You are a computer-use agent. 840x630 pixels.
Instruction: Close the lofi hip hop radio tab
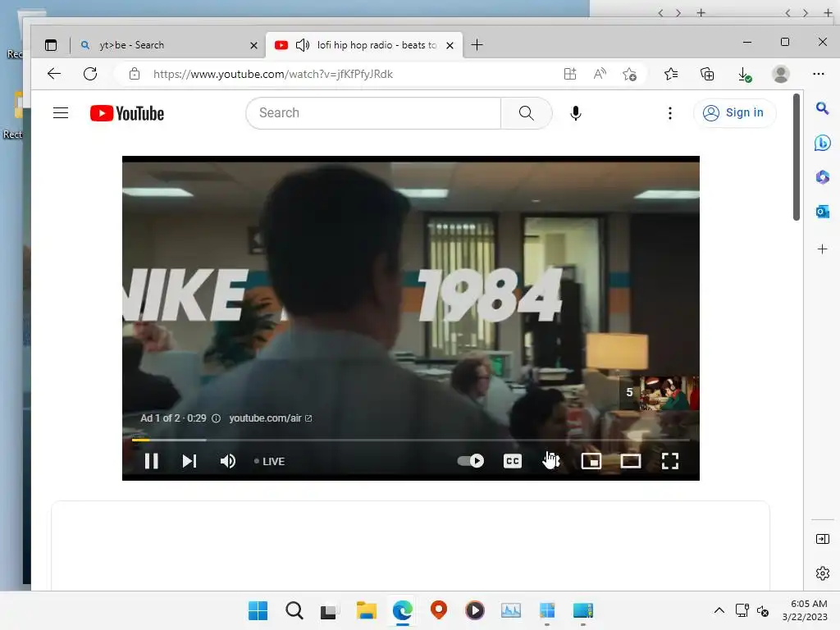click(450, 46)
